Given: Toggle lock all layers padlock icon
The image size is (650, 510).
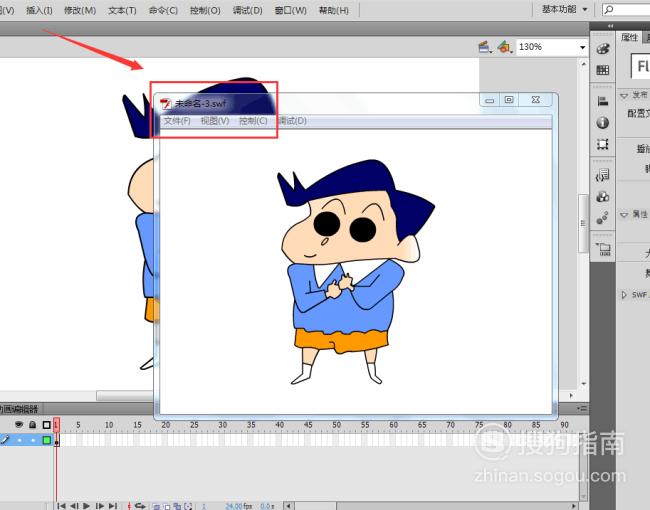Looking at the screenshot, I should tap(32, 425).
